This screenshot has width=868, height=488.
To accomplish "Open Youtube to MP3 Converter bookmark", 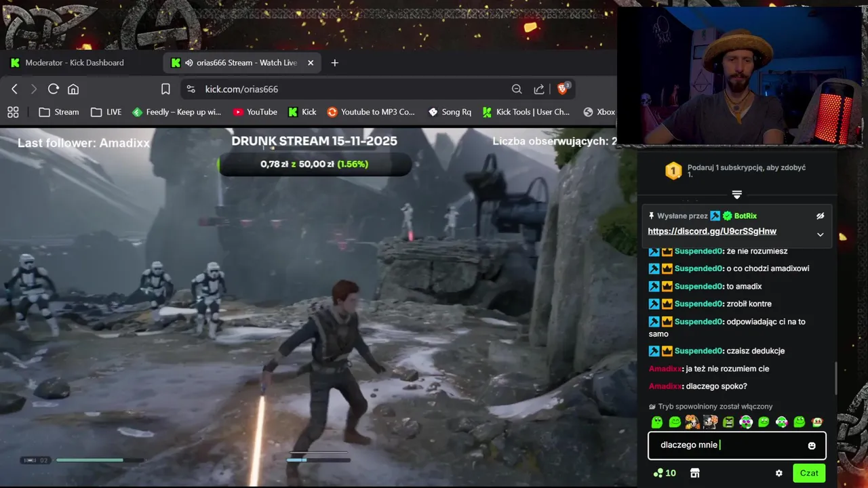I will [371, 112].
